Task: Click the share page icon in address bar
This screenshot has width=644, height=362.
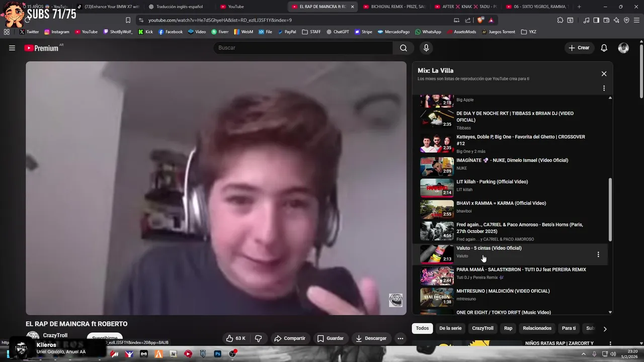Action: [468, 20]
